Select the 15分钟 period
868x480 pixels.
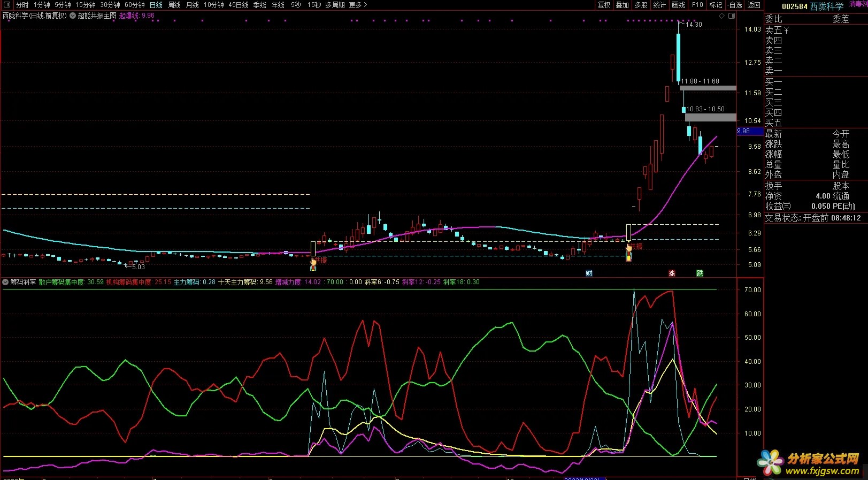click(86, 5)
